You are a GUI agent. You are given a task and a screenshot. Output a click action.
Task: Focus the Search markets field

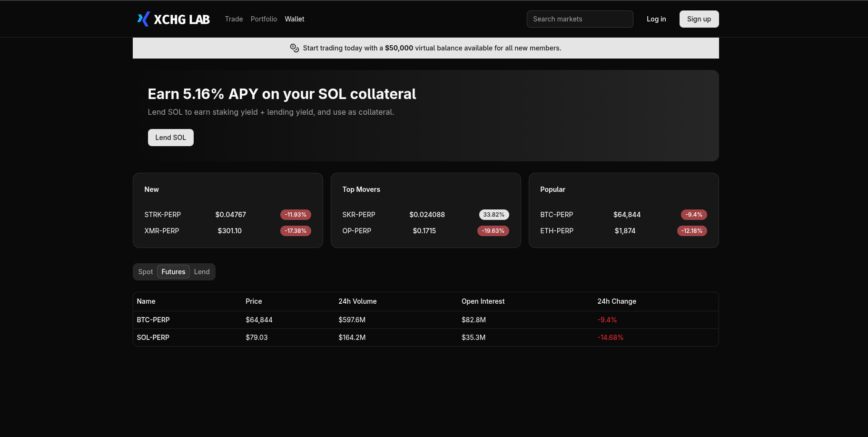579,19
